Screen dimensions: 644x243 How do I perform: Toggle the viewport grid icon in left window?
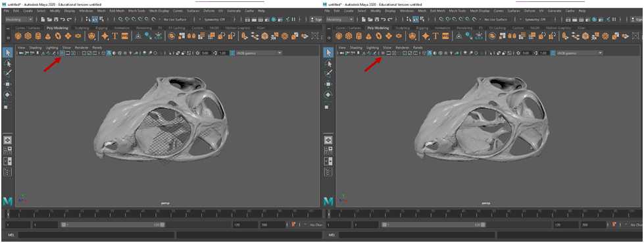62,53
